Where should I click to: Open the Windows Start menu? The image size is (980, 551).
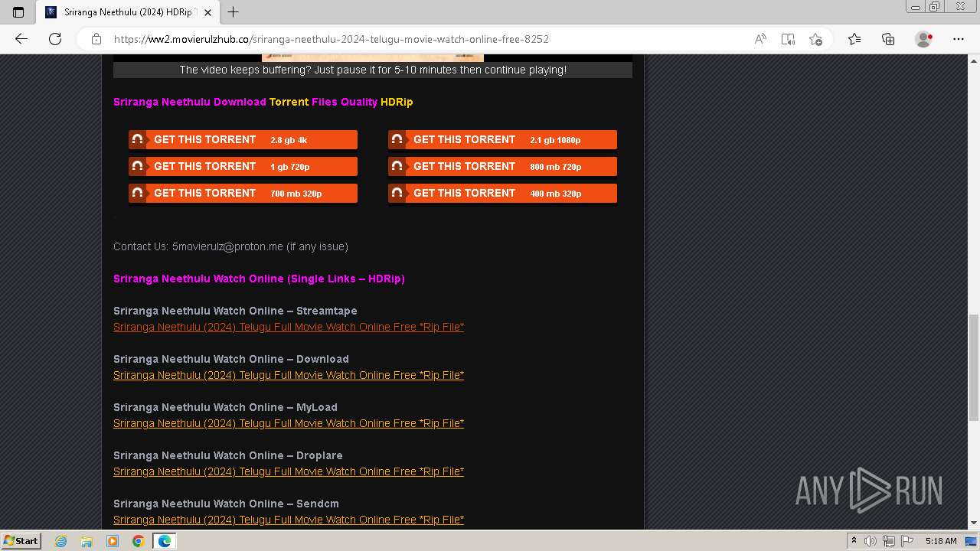21,541
